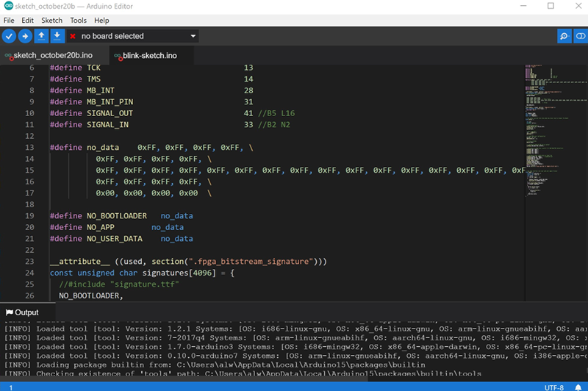Select the blink-sketch.ino tab
Viewport: 588px width, 391px height.
(x=149, y=55)
